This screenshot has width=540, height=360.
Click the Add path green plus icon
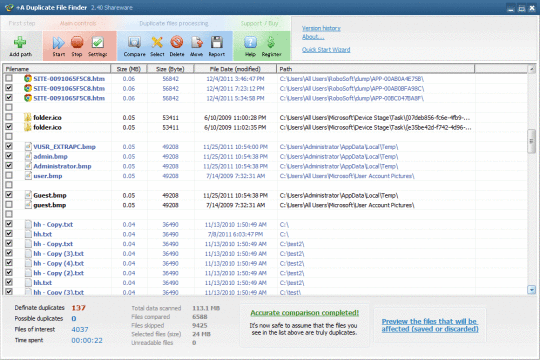tap(20, 42)
